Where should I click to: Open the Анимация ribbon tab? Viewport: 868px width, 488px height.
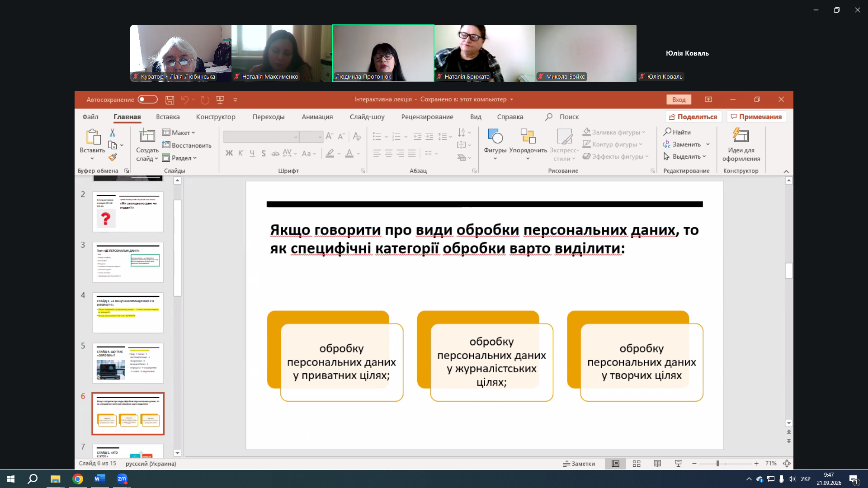(x=317, y=117)
